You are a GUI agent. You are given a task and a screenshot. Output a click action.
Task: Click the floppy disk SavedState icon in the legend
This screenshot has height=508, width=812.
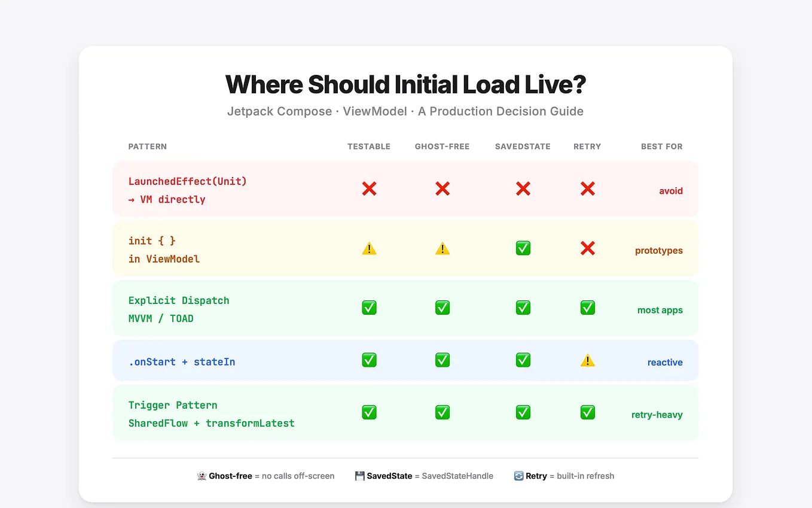(x=359, y=475)
